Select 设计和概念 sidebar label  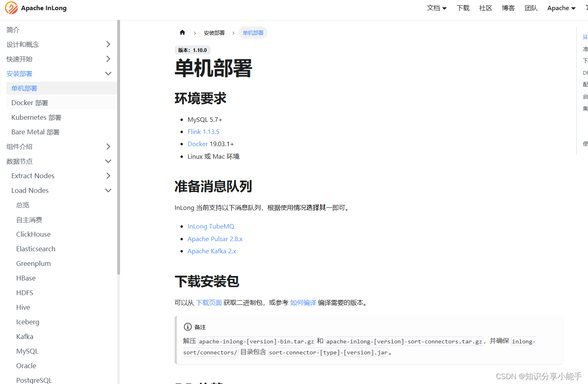tap(23, 44)
